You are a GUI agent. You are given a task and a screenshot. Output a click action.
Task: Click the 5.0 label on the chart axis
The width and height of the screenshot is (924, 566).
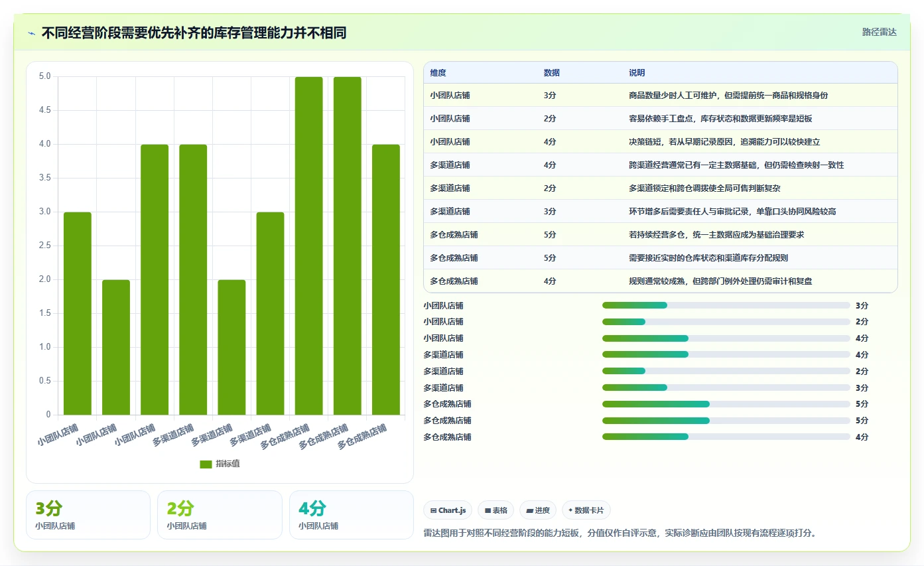coord(44,76)
